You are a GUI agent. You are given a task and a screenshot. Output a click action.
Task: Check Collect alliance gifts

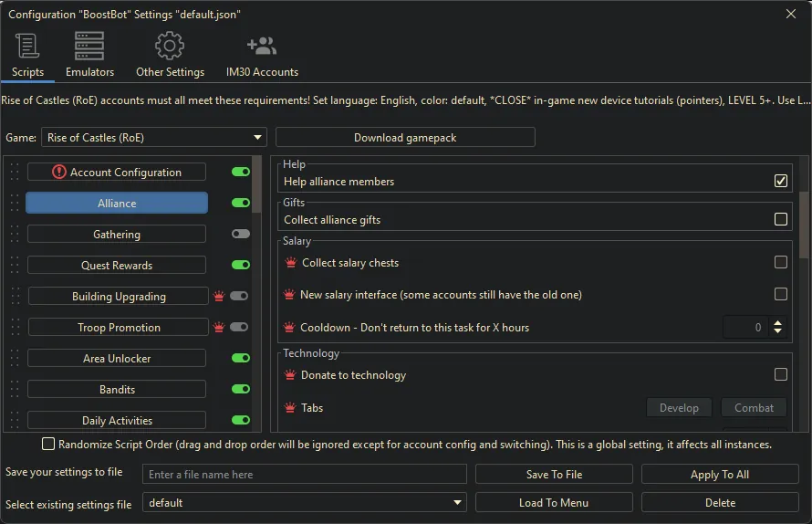tap(780, 219)
